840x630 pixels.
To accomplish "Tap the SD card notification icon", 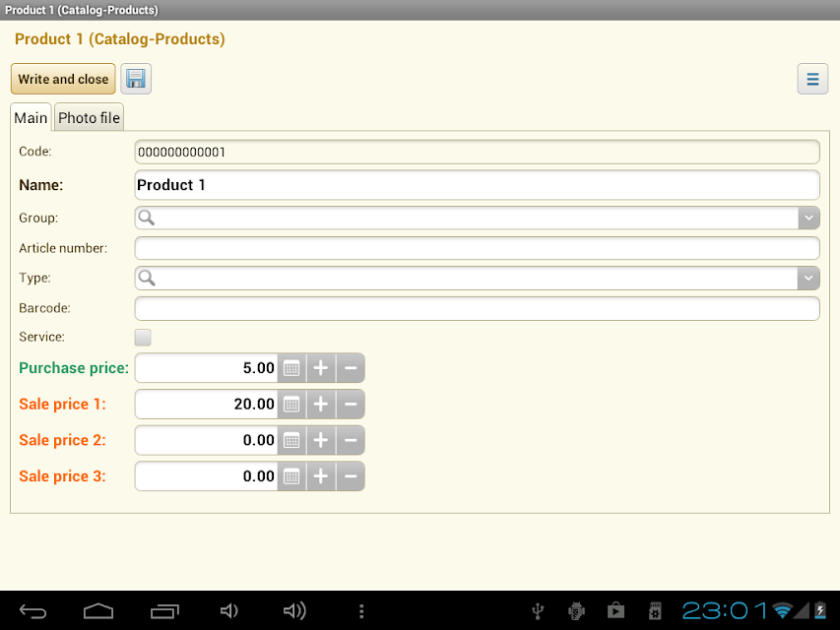I will tap(655, 610).
